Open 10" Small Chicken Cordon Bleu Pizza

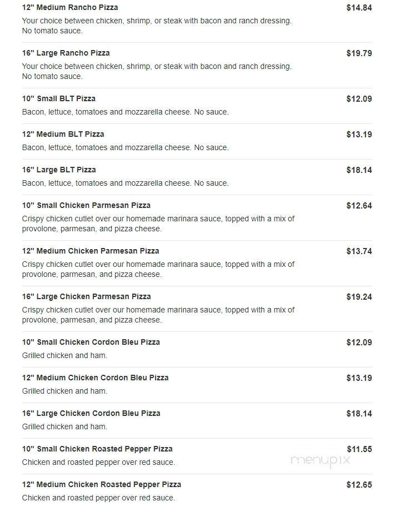(x=91, y=342)
